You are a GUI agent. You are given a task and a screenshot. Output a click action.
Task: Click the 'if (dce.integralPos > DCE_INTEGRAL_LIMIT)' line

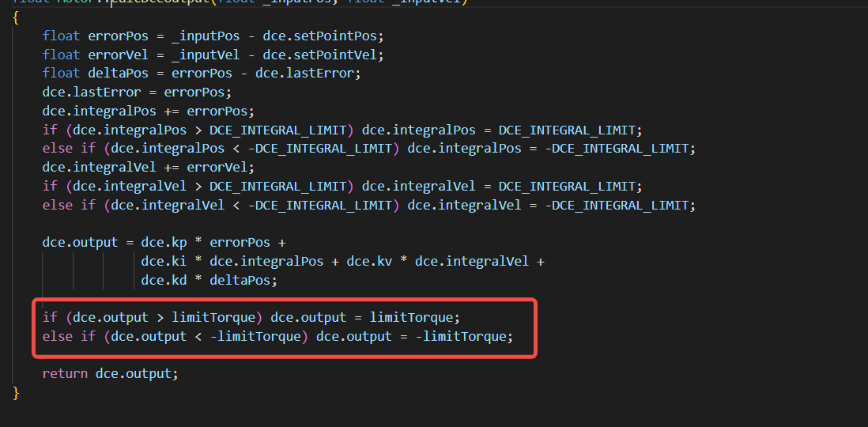coord(342,130)
